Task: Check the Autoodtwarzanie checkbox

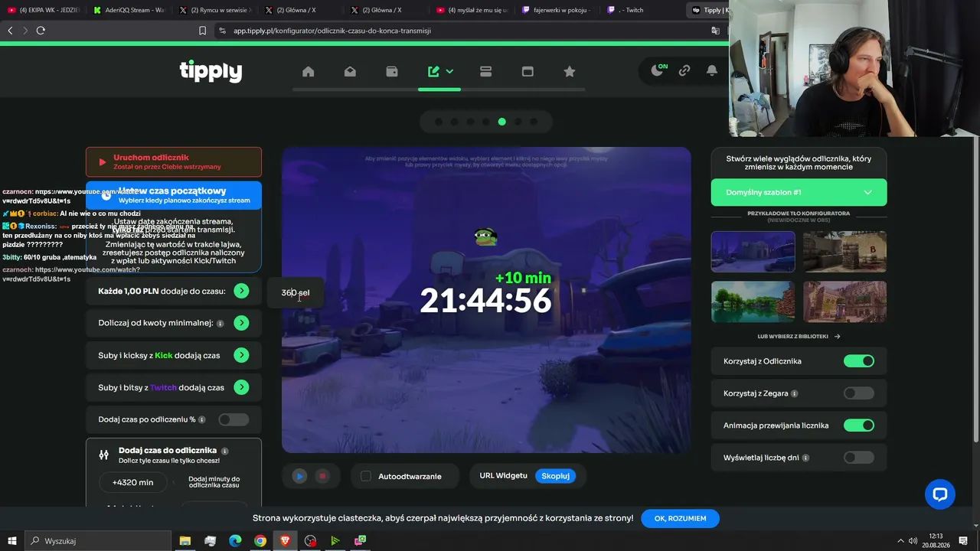Action: 366,476
